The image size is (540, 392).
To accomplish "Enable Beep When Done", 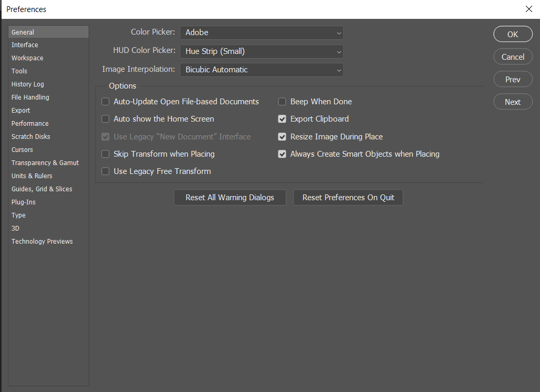I will [x=282, y=101].
